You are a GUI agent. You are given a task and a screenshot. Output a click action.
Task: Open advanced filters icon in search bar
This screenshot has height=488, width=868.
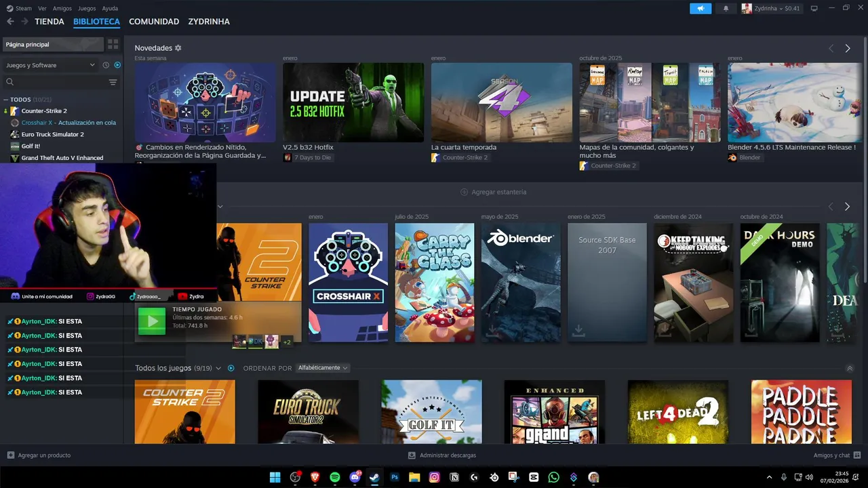pos(113,82)
